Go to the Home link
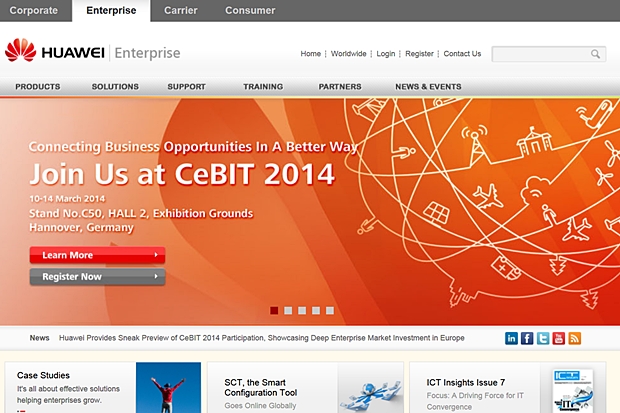The width and height of the screenshot is (620, 413). click(310, 54)
